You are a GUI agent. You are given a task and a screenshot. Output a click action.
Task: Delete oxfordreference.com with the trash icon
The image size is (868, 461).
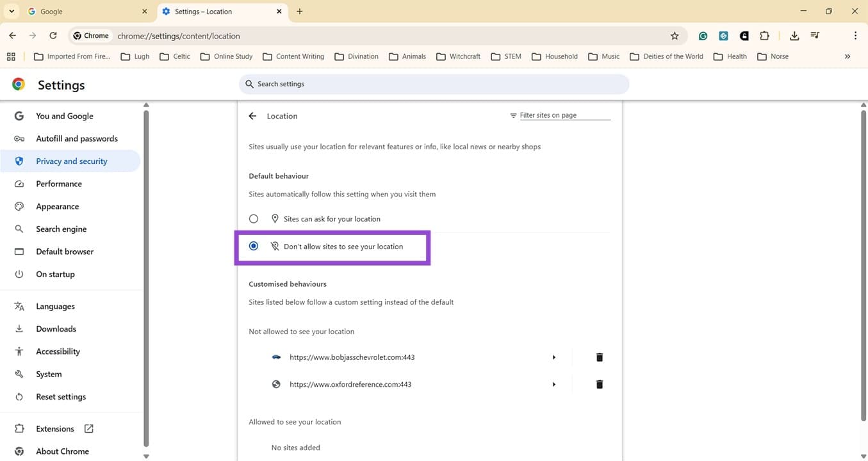coord(599,384)
